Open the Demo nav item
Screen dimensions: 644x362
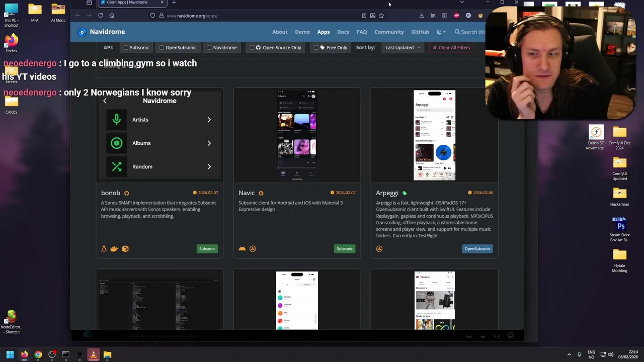(x=302, y=32)
